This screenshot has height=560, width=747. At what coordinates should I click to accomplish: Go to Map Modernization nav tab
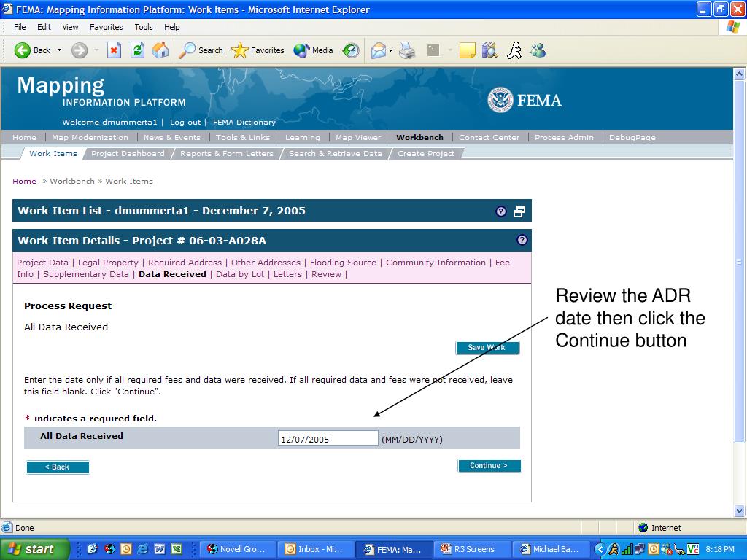tap(90, 137)
